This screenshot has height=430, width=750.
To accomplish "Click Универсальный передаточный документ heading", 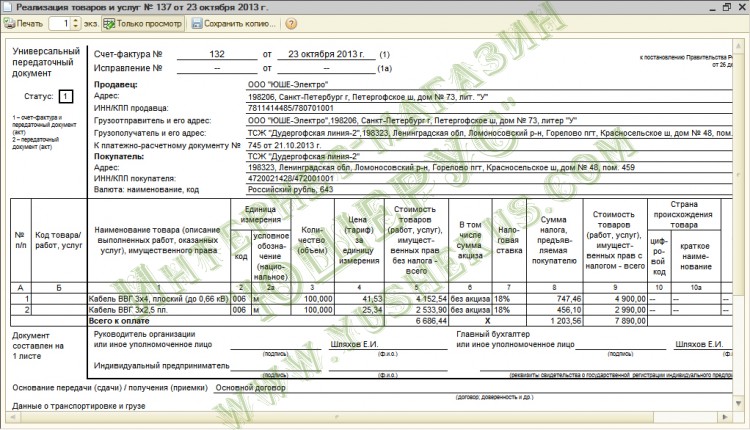I will tap(46, 62).
